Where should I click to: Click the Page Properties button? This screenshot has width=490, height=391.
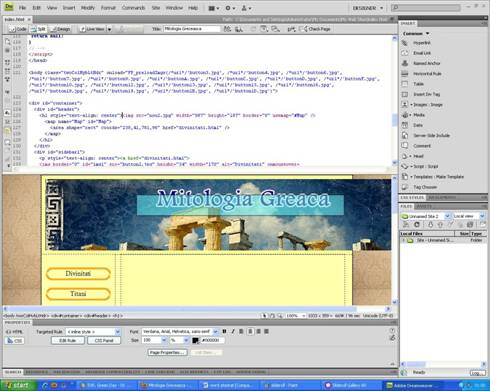click(167, 352)
